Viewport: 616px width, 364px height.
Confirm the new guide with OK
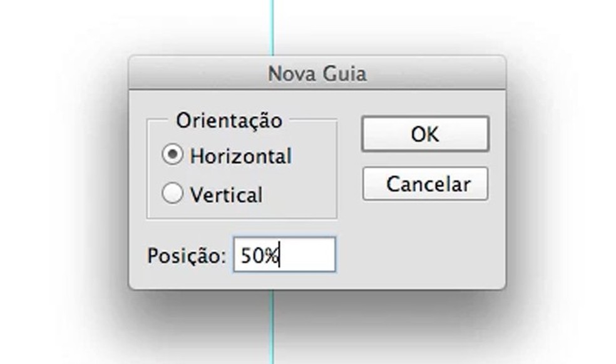pyautogui.click(x=424, y=134)
